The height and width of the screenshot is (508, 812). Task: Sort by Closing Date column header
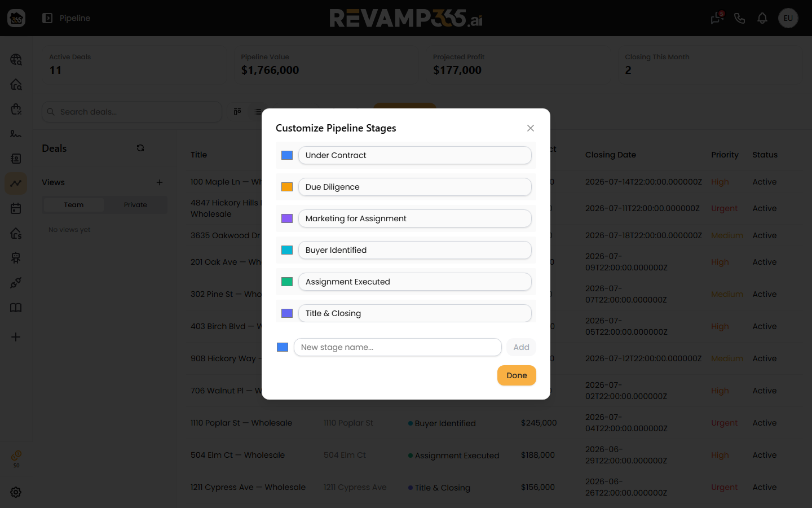610,155
